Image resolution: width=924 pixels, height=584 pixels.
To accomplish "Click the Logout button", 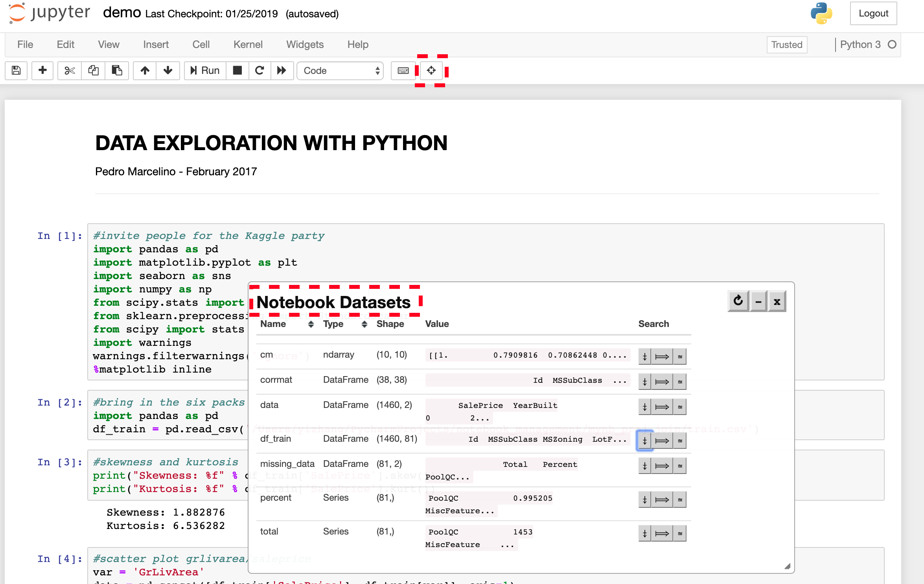I will [x=873, y=13].
